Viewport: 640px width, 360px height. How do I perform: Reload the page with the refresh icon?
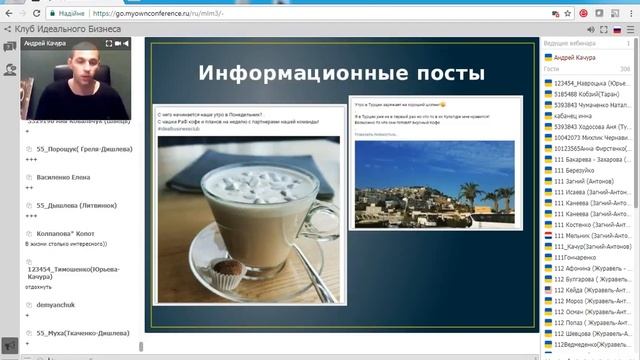tap(36, 13)
